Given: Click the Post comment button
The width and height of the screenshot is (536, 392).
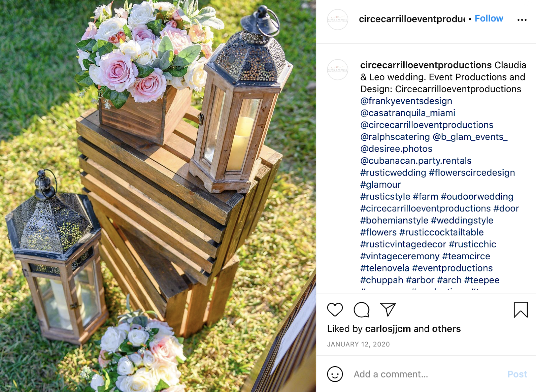Looking at the screenshot, I should click(x=517, y=374).
